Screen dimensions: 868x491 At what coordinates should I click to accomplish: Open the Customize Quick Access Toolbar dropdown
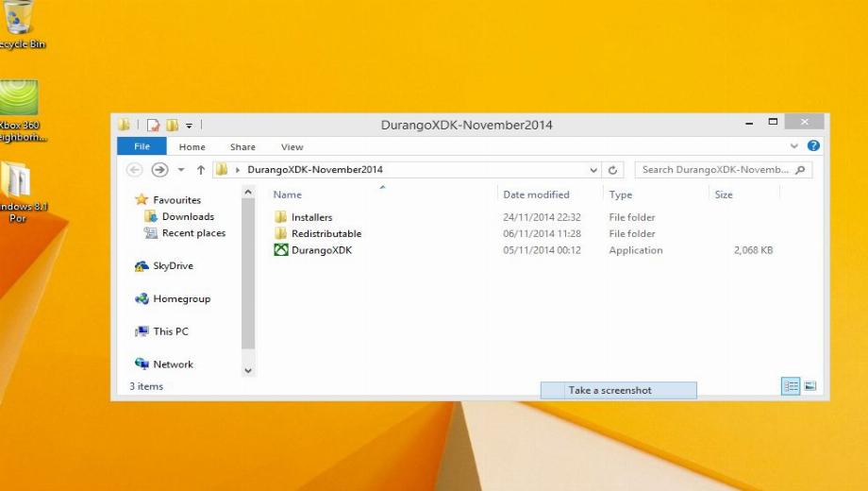tap(189, 126)
